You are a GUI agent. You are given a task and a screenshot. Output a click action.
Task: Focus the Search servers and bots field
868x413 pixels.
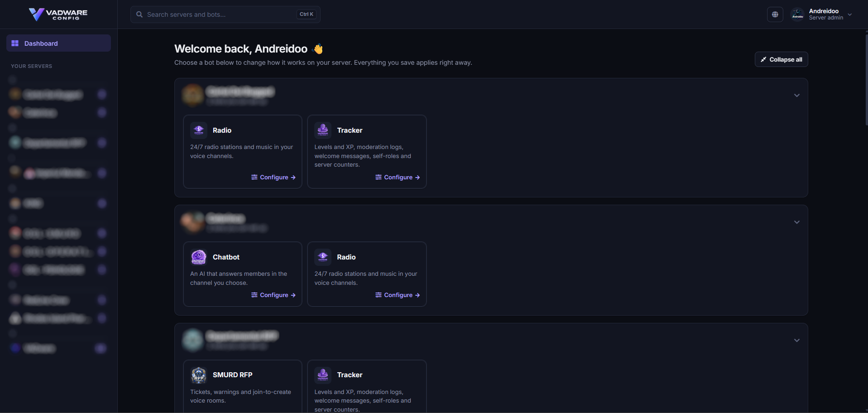click(x=225, y=14)
